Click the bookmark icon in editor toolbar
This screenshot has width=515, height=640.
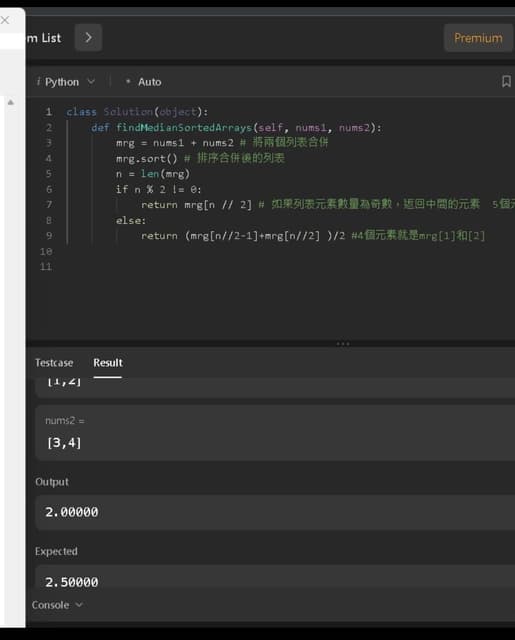tap(506, 81)
